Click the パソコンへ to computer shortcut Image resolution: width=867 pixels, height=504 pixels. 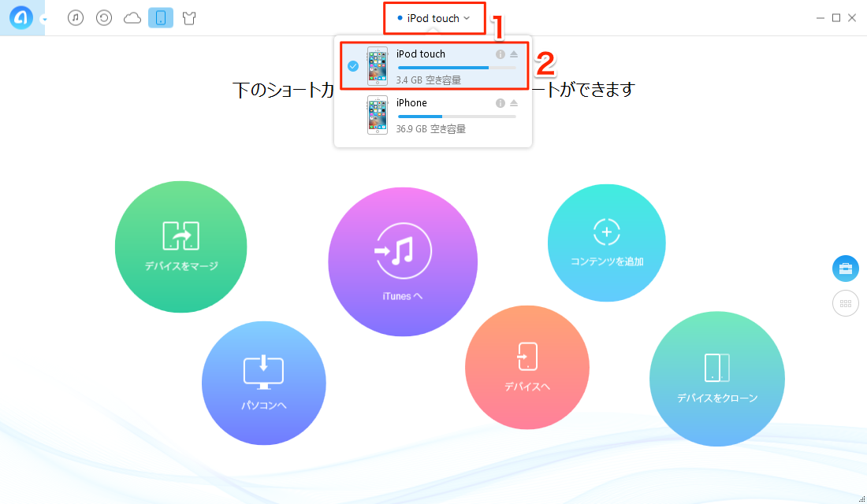[x=264, y=383]
